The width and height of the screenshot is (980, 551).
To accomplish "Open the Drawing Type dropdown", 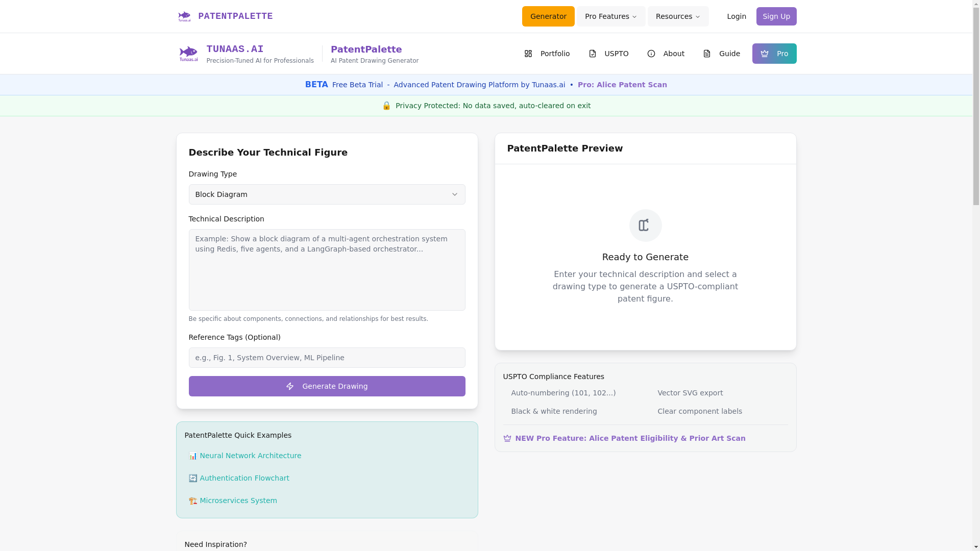I will coord(327,194).
